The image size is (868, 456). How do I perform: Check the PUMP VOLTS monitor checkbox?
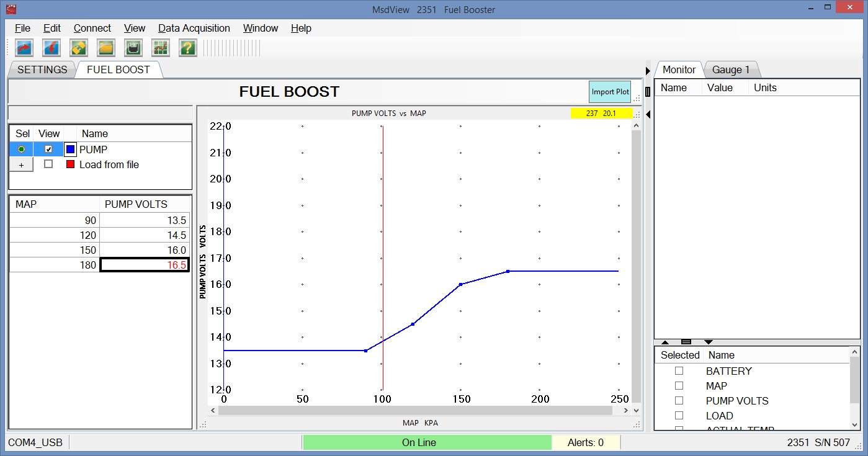tap(679, 401)
